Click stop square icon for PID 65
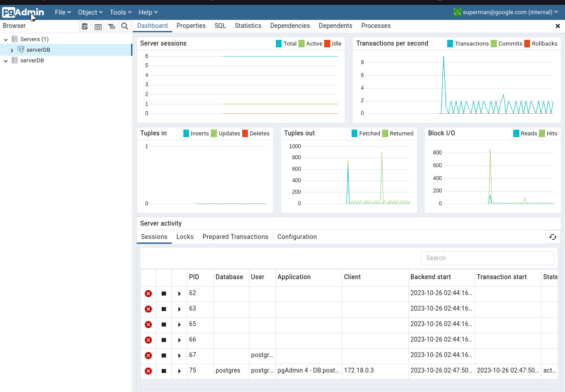This screenshot has height=392, width=565. (x=164, y=324)
